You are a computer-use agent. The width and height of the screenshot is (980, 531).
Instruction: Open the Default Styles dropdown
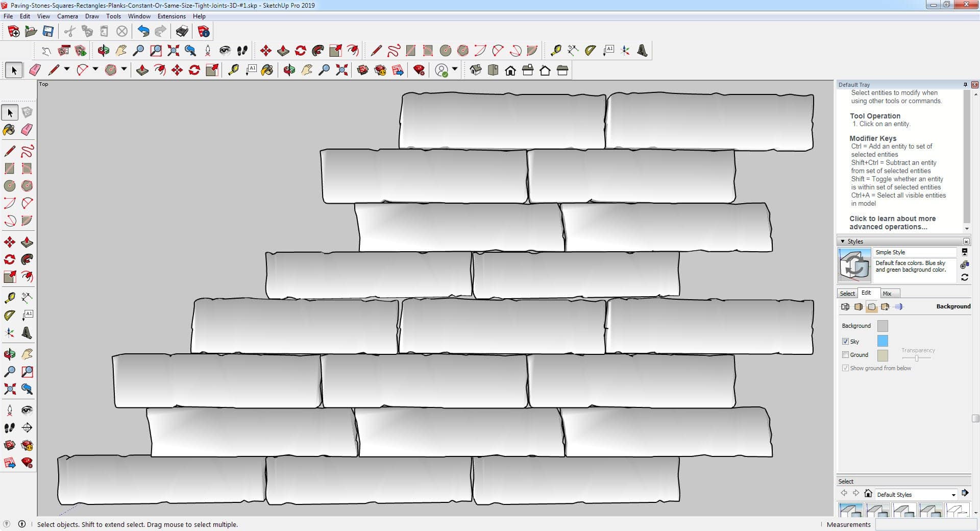953,495
